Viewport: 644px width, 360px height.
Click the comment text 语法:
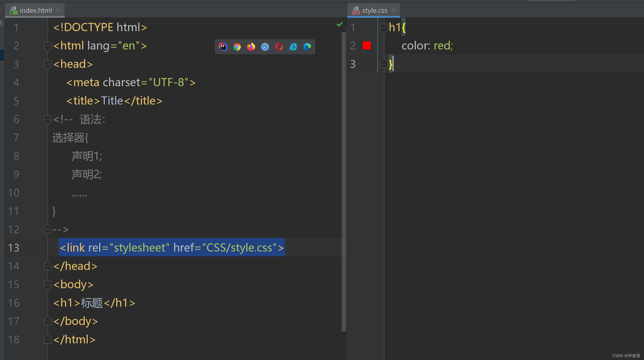(x=92, y=119)
